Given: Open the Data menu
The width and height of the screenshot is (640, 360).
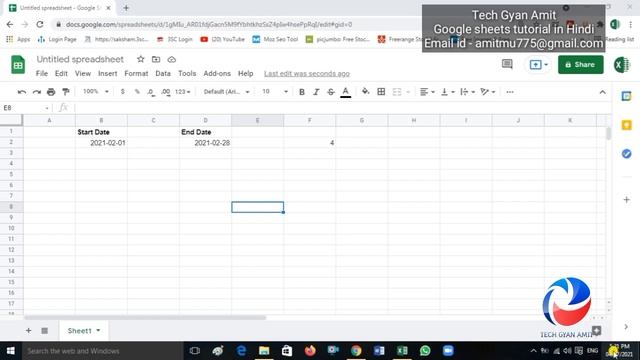Looking at the screenshot, I should 163,73.
